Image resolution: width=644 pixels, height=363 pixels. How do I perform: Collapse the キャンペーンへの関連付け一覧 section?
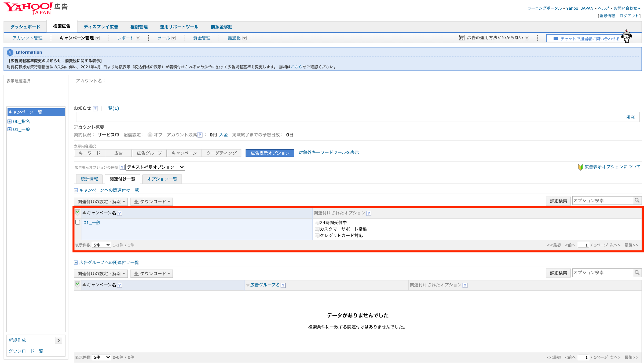click(x=76, y=190)
